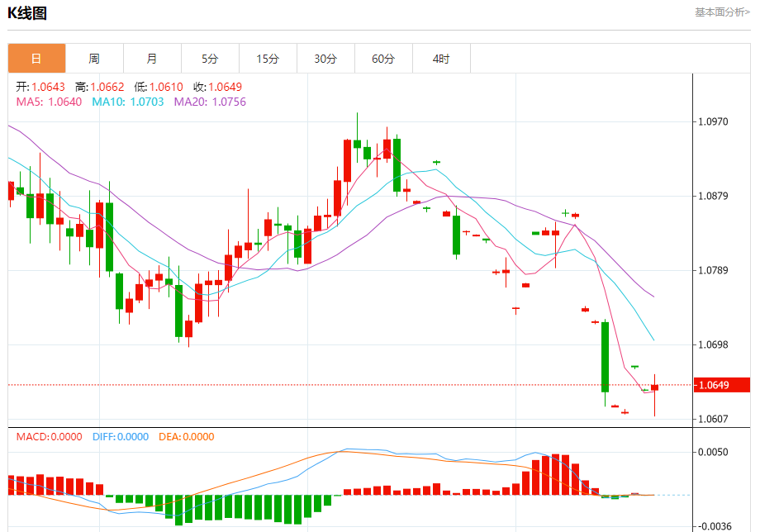Open the 30分 interval tab
760x532 pixels.
[325, 59]
